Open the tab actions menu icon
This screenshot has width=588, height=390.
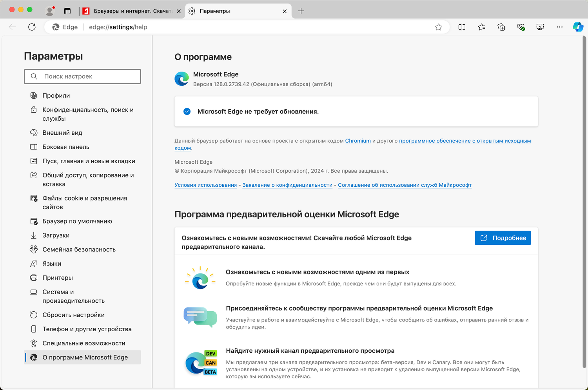[67, 11]
